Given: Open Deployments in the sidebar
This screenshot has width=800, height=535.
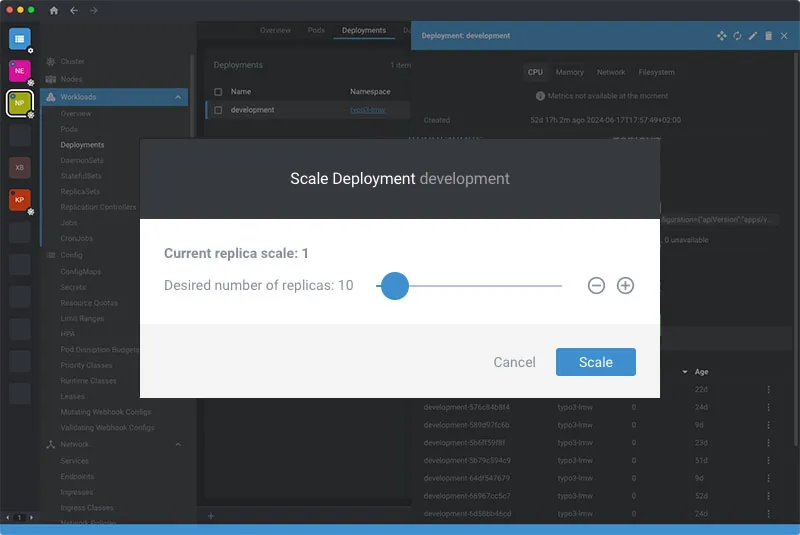Looking at the screenshot, I should (x=82, y=145).
